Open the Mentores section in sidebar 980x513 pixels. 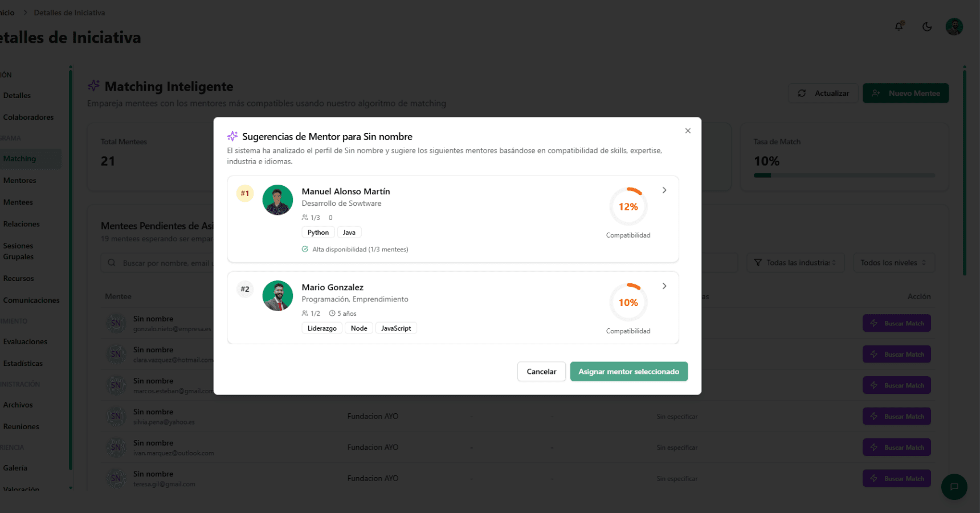[20, 180]
